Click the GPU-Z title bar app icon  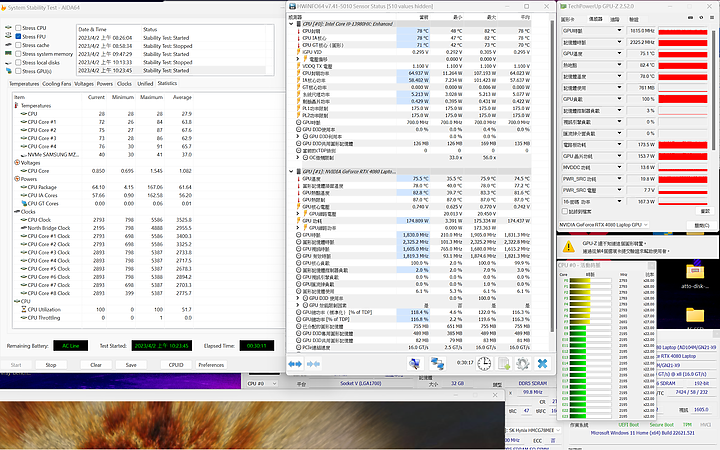click(x=563, y=6)
